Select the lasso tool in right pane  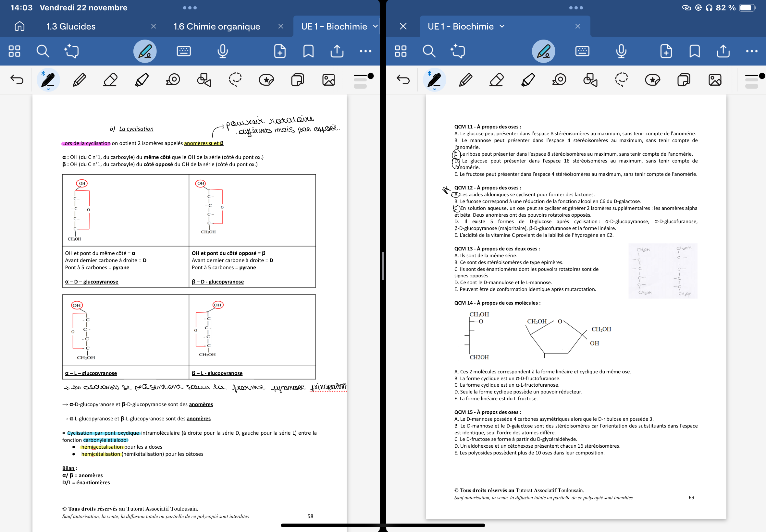tap(621, 80)
